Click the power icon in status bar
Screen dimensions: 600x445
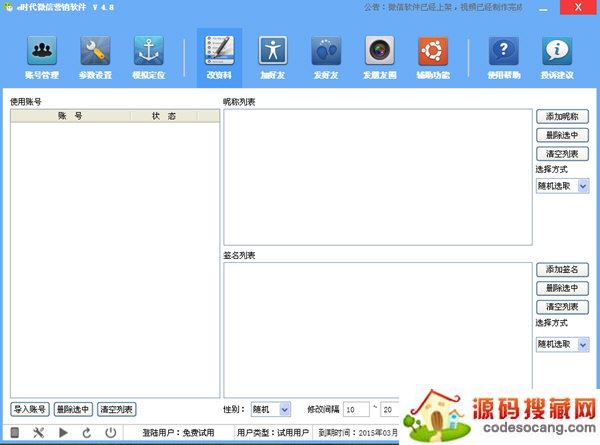click(110, 433)
